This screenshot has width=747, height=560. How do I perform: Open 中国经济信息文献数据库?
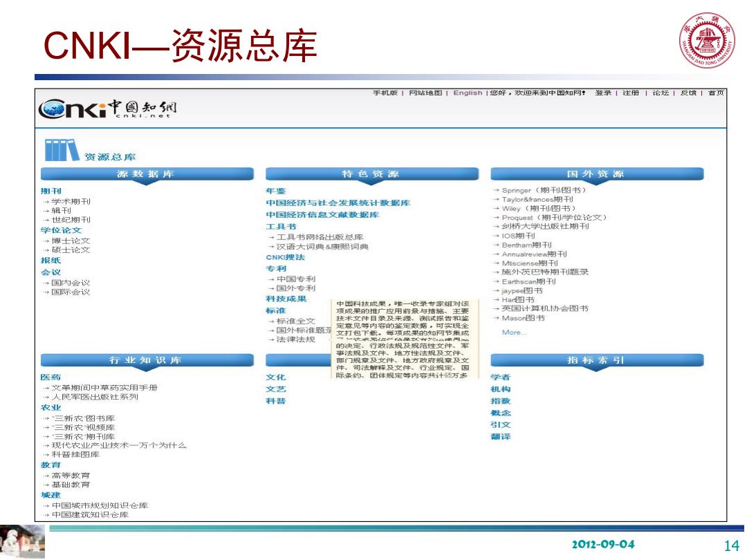coord(322,215)
